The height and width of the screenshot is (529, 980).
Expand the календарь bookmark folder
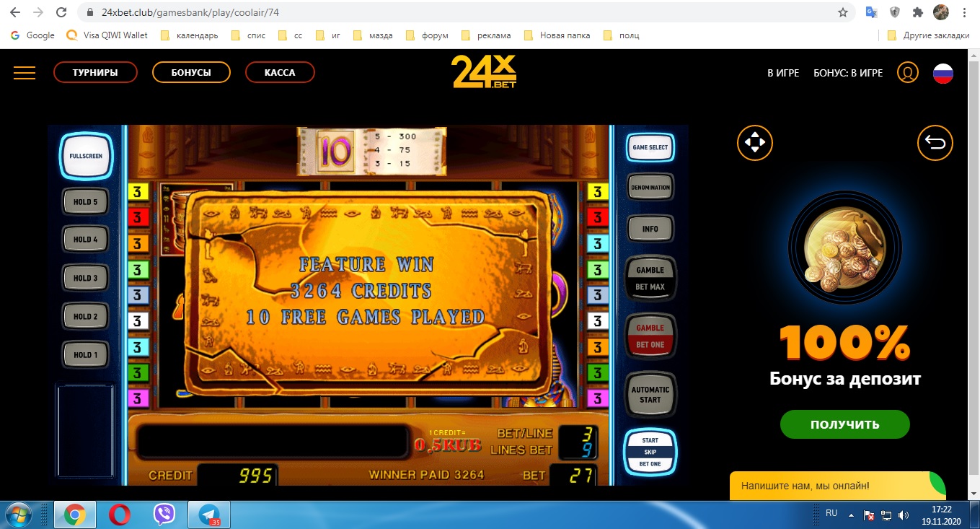click(x=189, y=35)
